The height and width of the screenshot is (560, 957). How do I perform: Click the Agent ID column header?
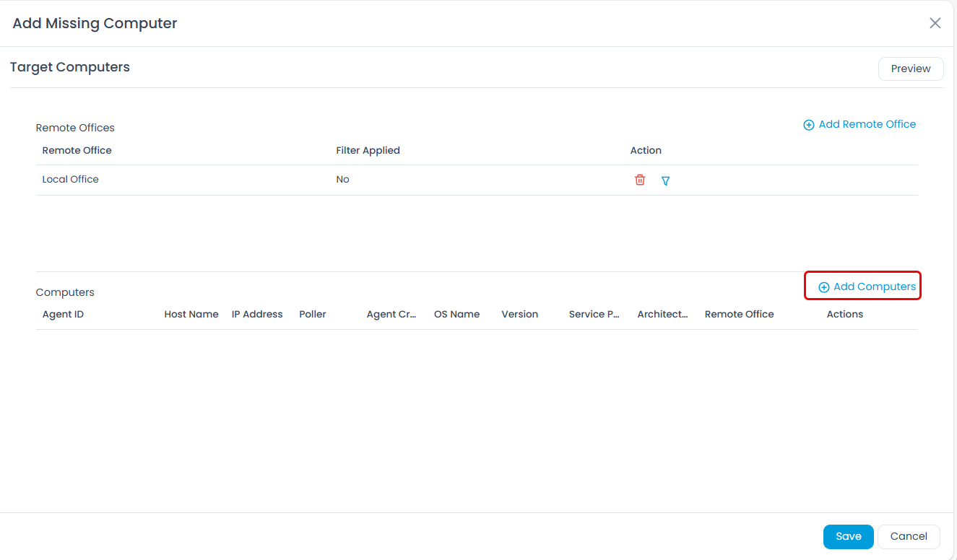tap(63, 314)
